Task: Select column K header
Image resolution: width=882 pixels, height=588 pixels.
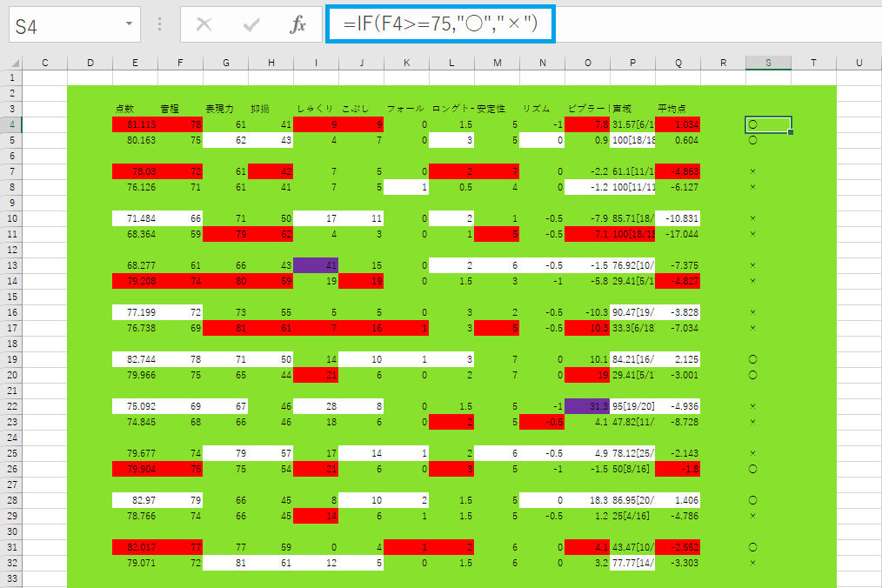Action: tap(407, 63)
